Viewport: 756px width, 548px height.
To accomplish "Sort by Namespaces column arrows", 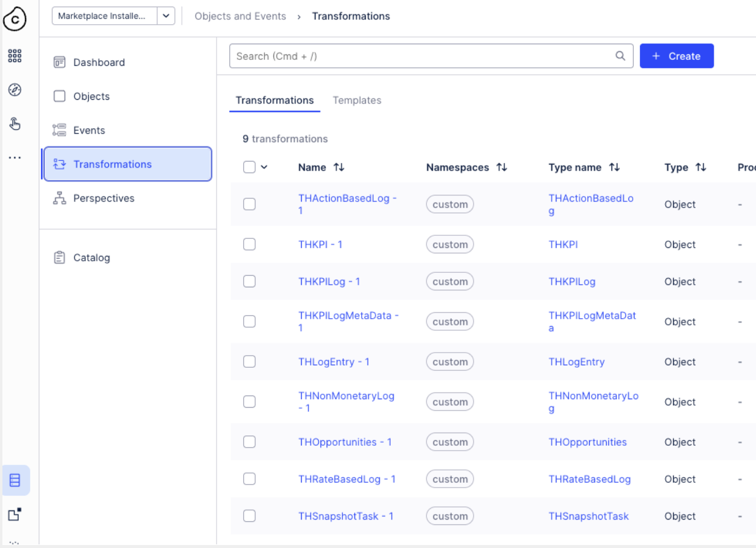I will (x=501, y=168).
